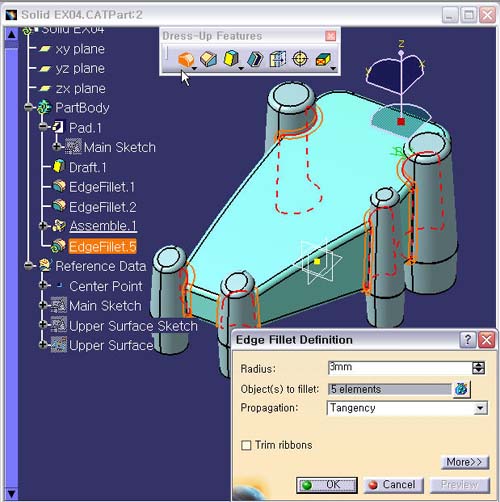
Task: Select the Draft Angle tool icon
Action: (x=231, y=59)
